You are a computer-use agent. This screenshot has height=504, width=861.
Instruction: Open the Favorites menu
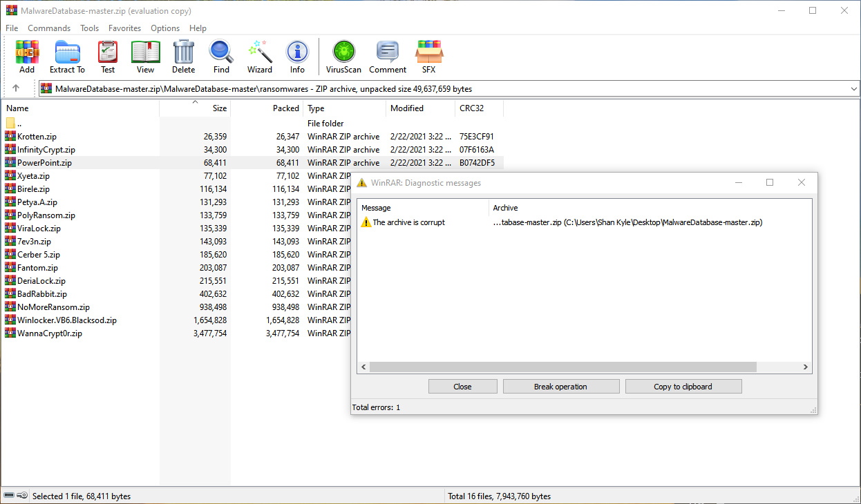(124, 28)
